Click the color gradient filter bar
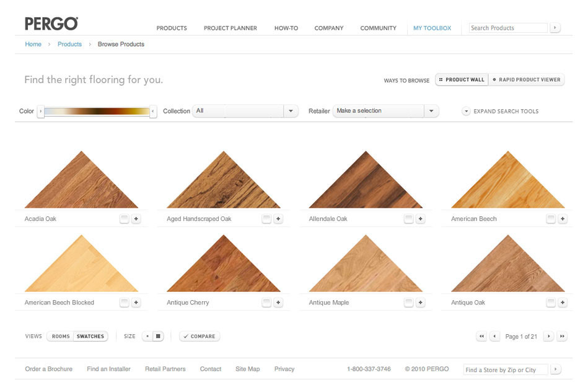The image size is (588, 390). point(97,112)
